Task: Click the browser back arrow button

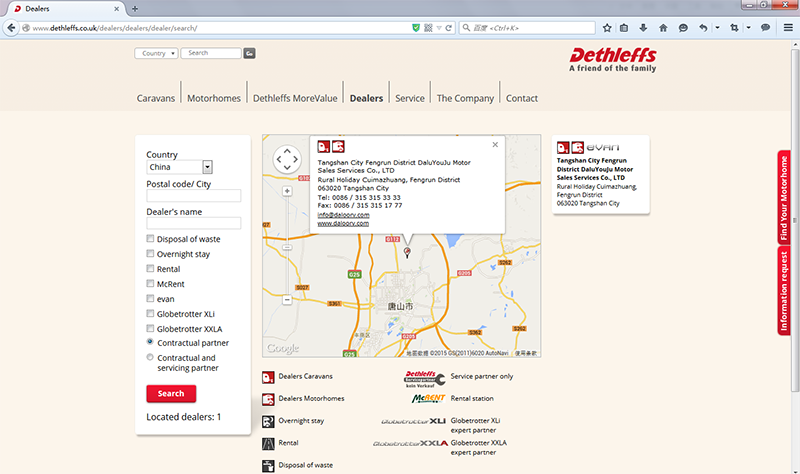Action: point(11,28)
